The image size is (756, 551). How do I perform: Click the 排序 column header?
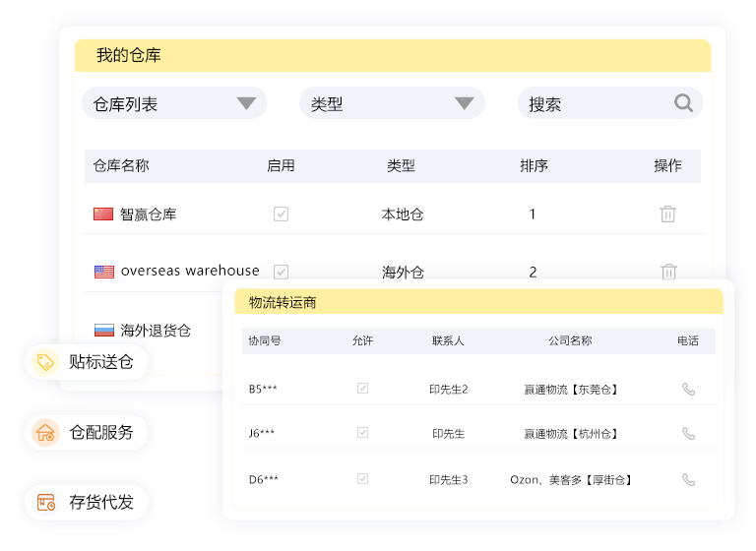[x=534, y=166]
